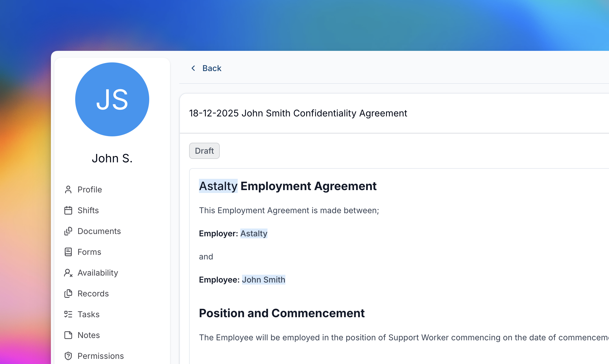The image size is (609, 364).
Task: Open the Profile menu item
Action: pos(90,190)
